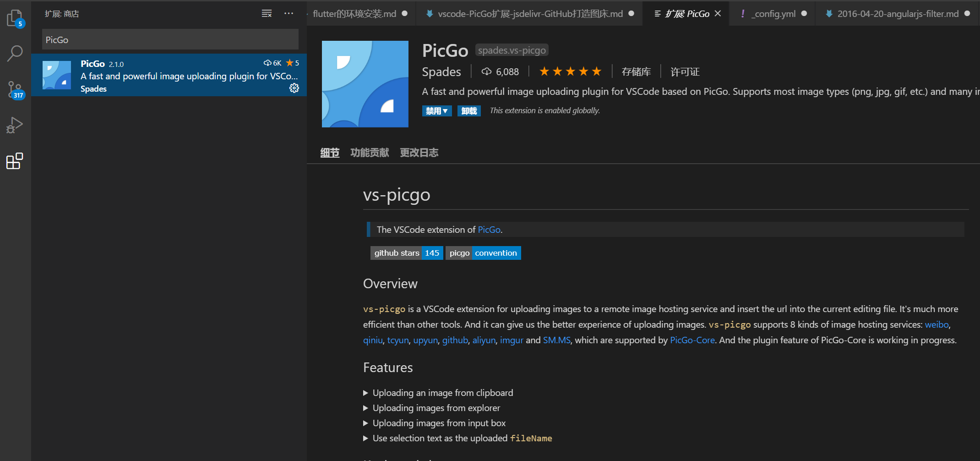Open the Extensions view icon
Image resolution: width=980 pixels, height=461 pixels.
15,161
